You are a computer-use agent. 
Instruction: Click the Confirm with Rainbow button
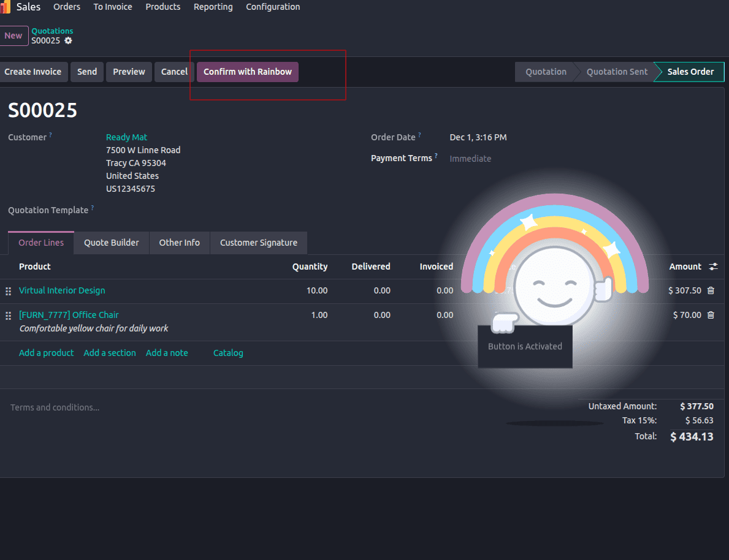coord(247,72)
